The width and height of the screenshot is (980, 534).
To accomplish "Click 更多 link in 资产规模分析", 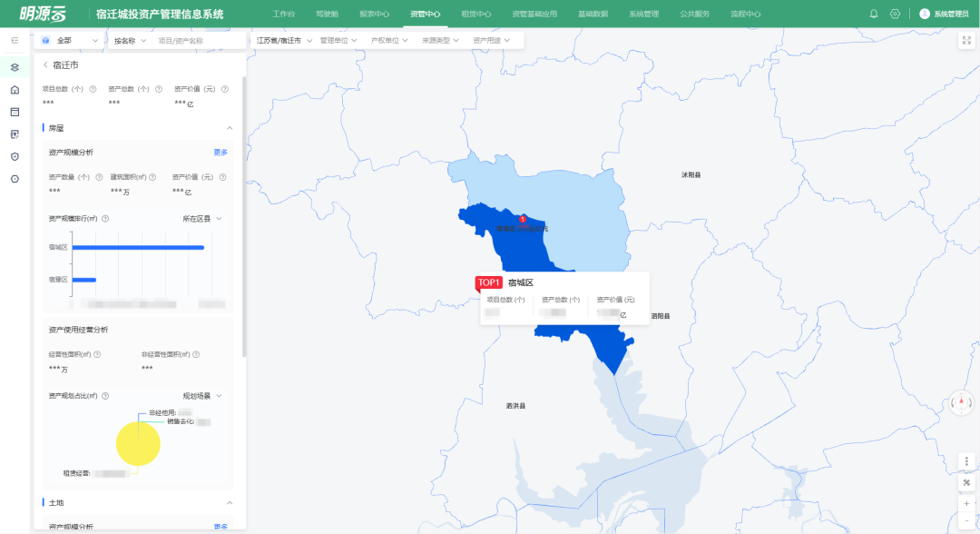I will tap(220, 152).
